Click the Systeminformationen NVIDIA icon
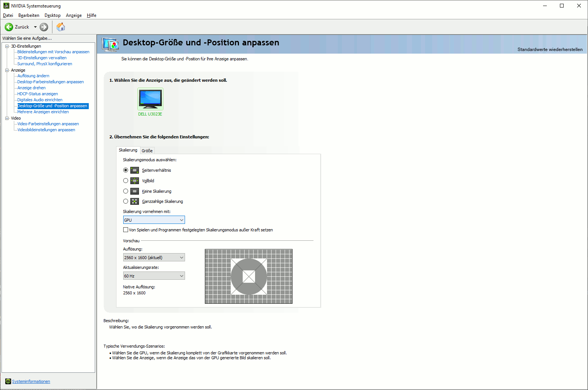Image resolution: width=588 pixels, height=390 pixels. 8,381
